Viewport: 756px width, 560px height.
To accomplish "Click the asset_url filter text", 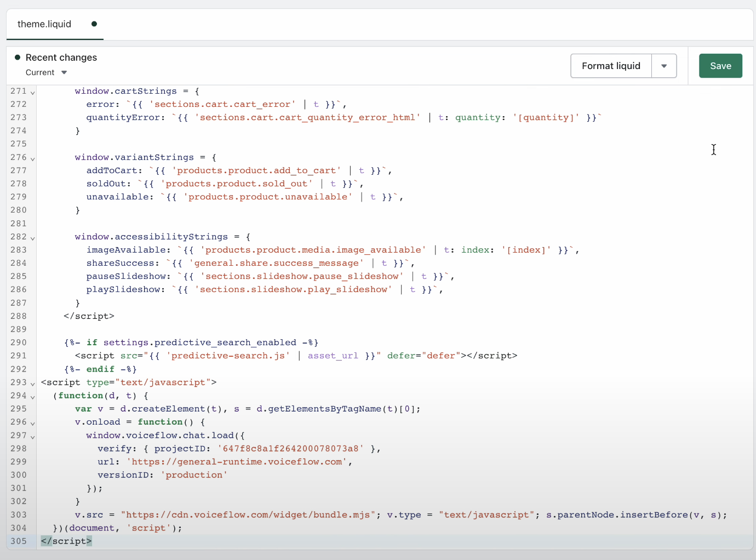I will click(333, 356).
